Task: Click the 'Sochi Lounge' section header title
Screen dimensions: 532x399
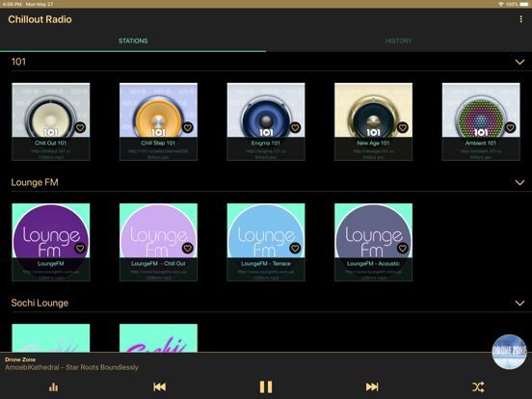Action: click(40, 303)
